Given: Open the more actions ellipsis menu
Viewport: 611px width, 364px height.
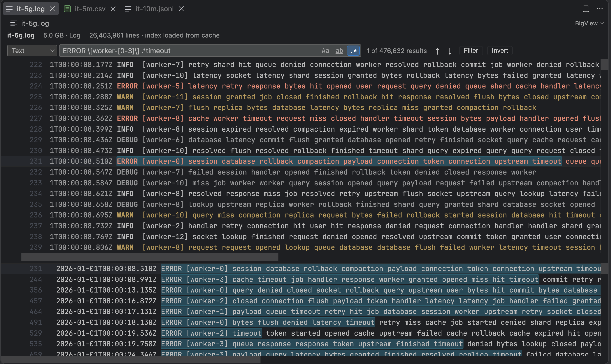Looking at the screenshot, I should point(600,9).
